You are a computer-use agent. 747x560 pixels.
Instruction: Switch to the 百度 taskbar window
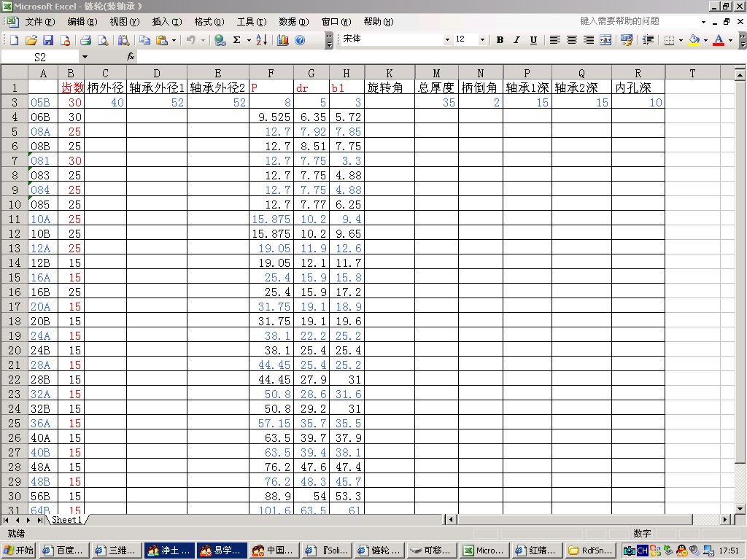point(63,550)
